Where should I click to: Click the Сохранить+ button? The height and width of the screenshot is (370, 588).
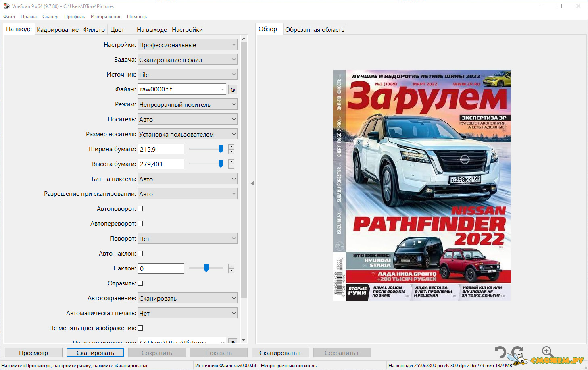[342, 353]
